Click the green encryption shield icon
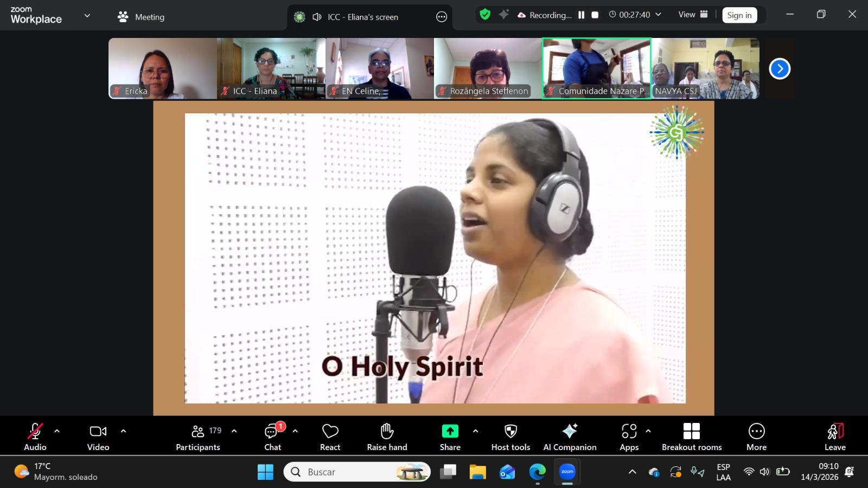The image size is (868, 488). 485,15
